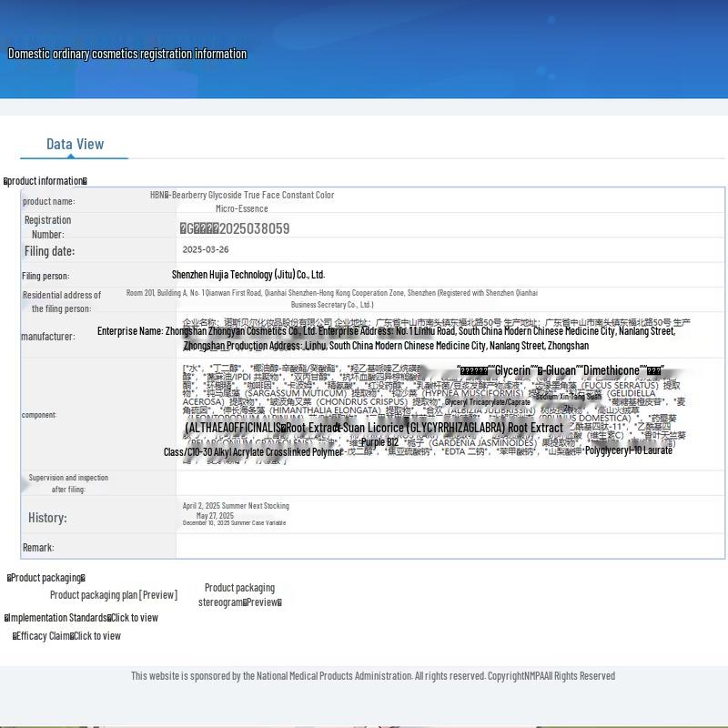Switch to the Data View tab
This screenshot has width=728, height=728.
[x=75, y=144]
